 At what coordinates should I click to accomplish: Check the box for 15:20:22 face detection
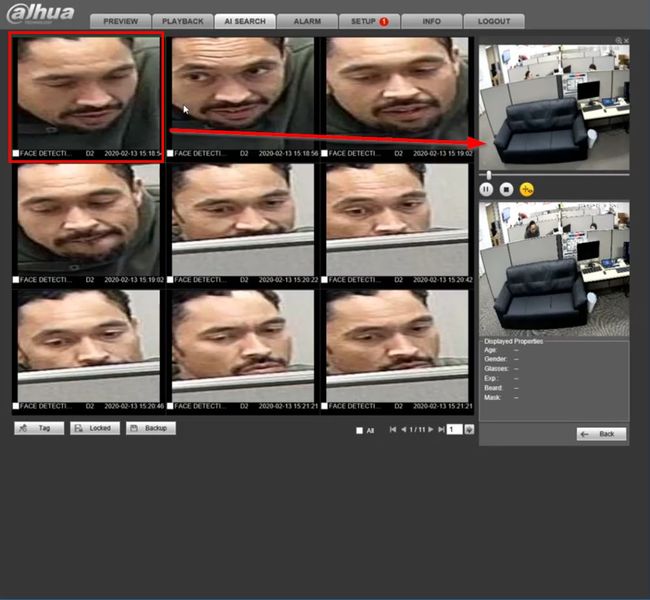pos(170,280)
